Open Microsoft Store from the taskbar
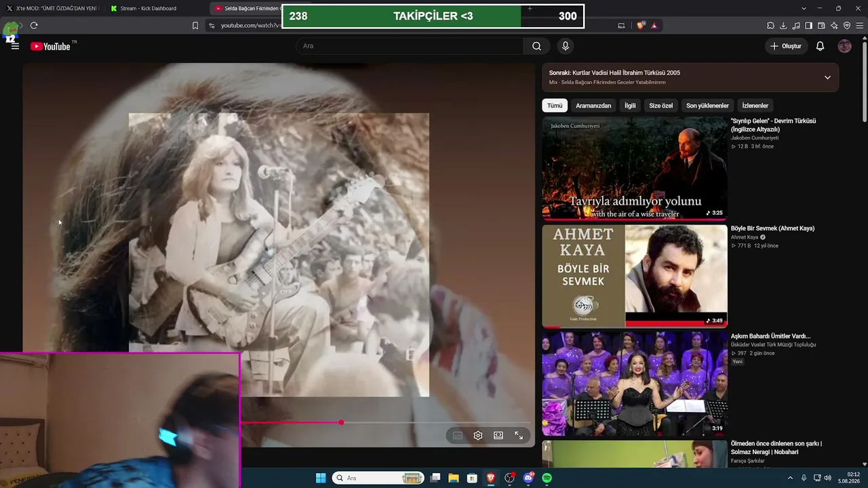The width and height of the screenshot is (868, 488). (x=472, y=479)
